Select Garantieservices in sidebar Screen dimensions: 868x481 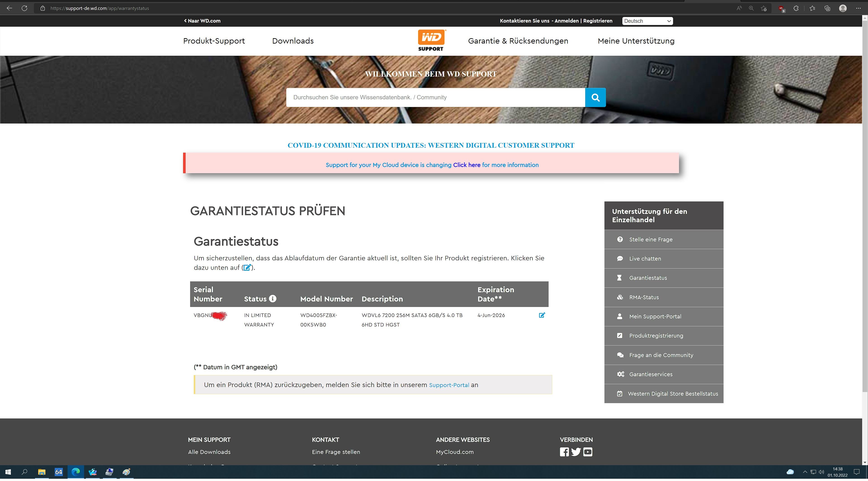(x=664, y=374)
